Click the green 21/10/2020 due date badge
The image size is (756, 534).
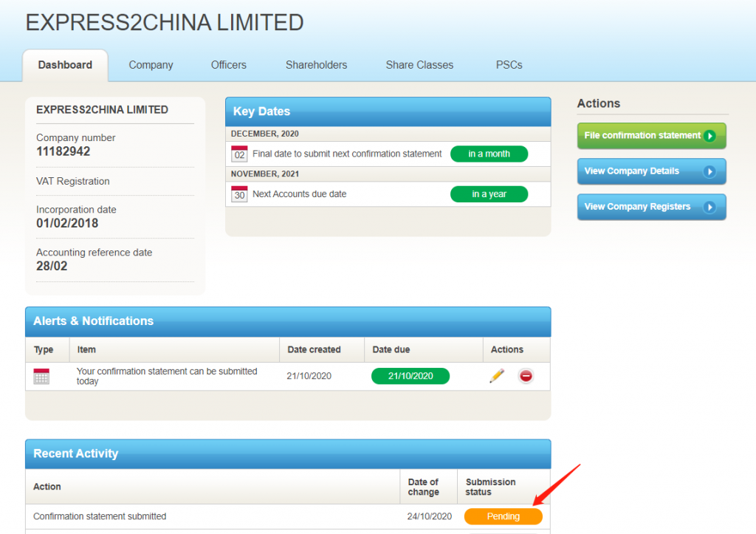point(410,376)
